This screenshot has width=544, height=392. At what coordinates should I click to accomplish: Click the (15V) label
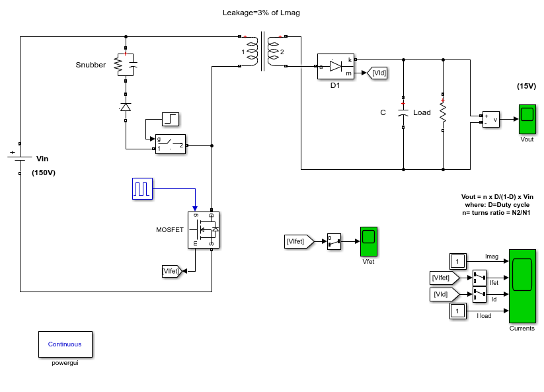click(526, 86)
